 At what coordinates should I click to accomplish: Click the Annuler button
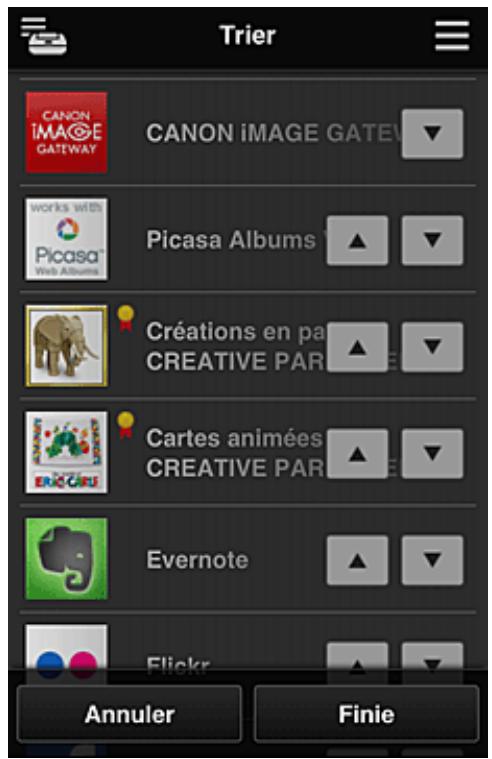tap(129, 714)
